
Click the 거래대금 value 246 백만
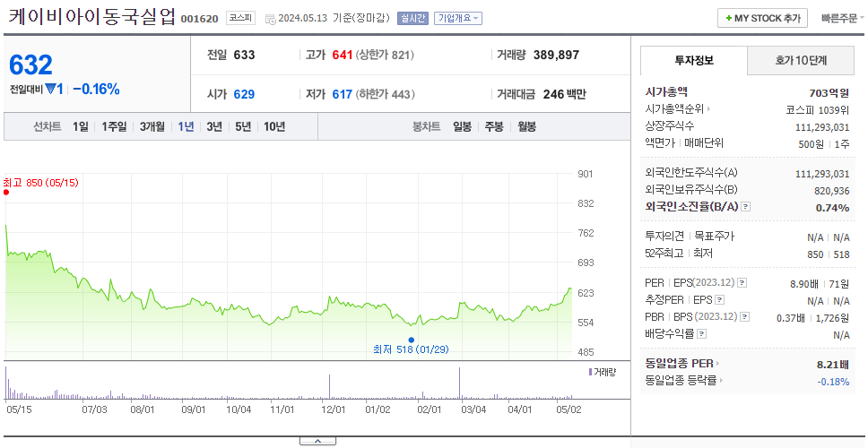point(564,95)
